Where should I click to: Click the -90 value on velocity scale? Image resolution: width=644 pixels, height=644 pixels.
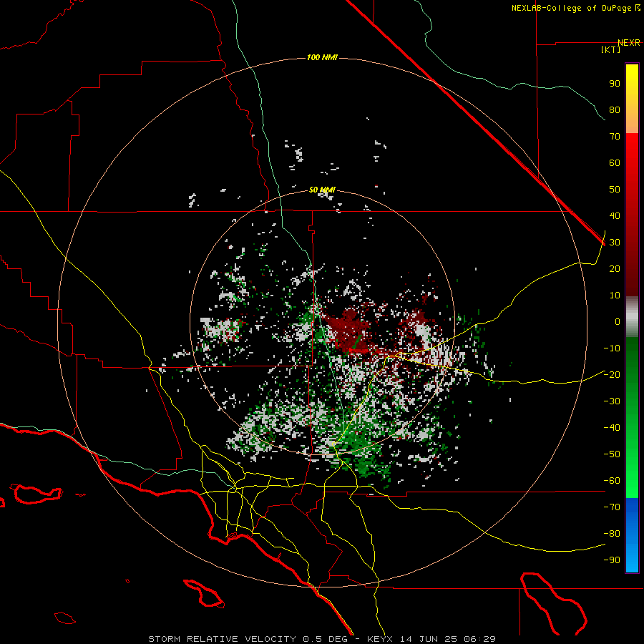pos(612,560)
